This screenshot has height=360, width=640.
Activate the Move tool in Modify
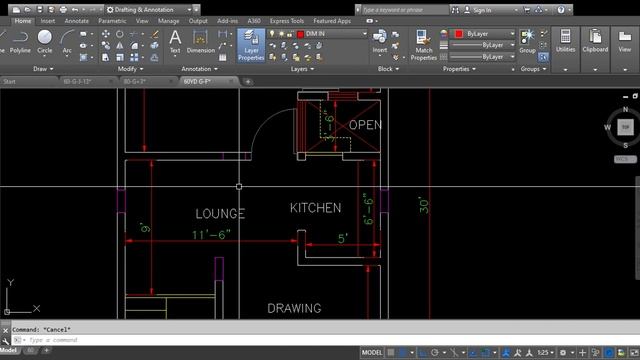pyautogui.click(x=106, y=34)
